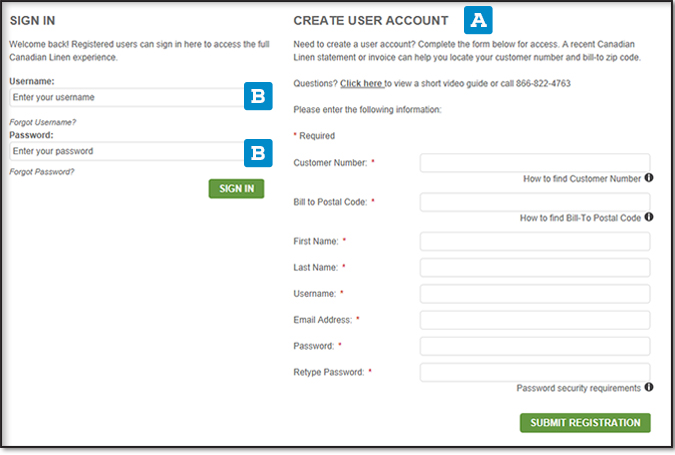Select the Customer Number text box
This screenshot has height=455, width=675.
(x=535, y=162)
